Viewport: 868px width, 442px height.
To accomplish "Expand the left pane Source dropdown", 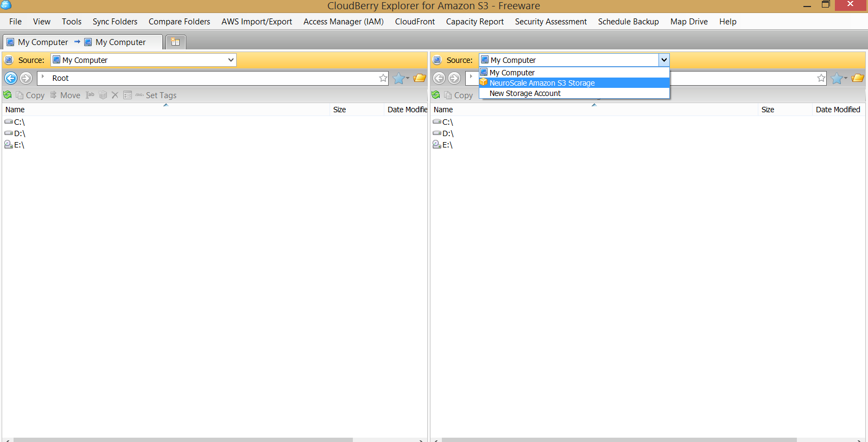I will pos(231,60).
